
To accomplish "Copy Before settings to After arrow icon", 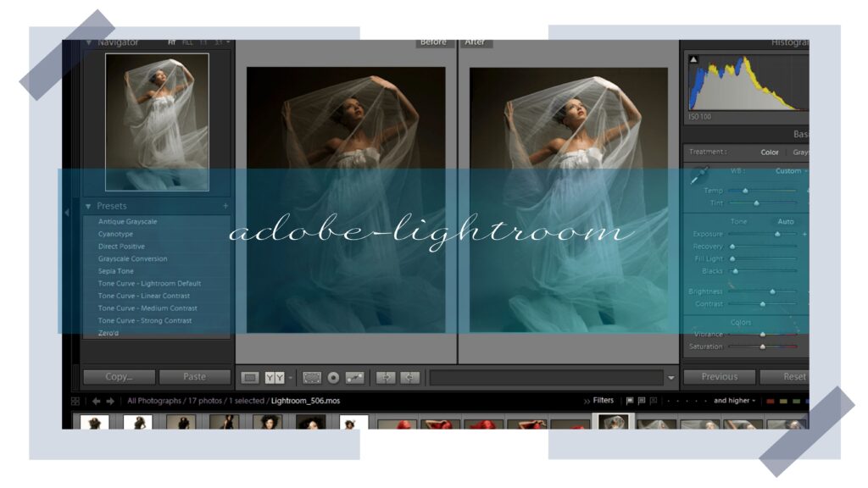I will [x=386, y=377].
